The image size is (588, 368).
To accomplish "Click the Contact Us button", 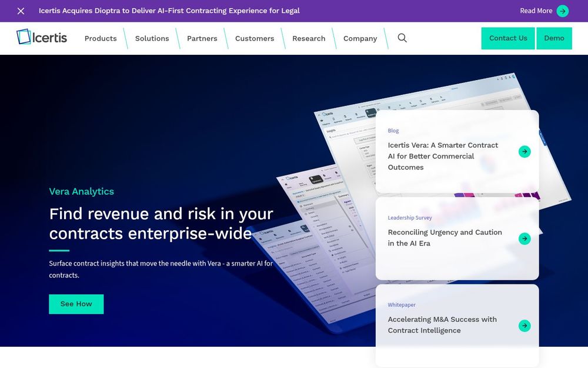I will click(x=508, y=38).
